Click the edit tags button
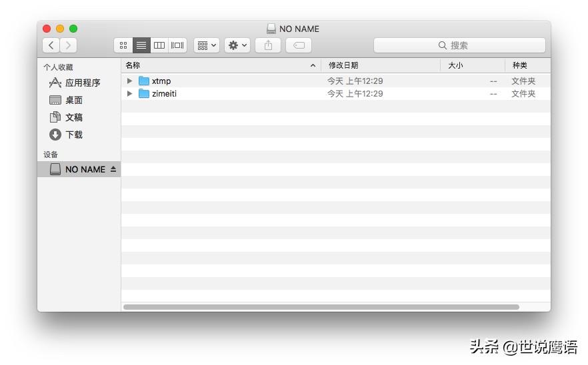Image resolution: width=588 pixels, height=365 pixels. (x=299, y=45)
